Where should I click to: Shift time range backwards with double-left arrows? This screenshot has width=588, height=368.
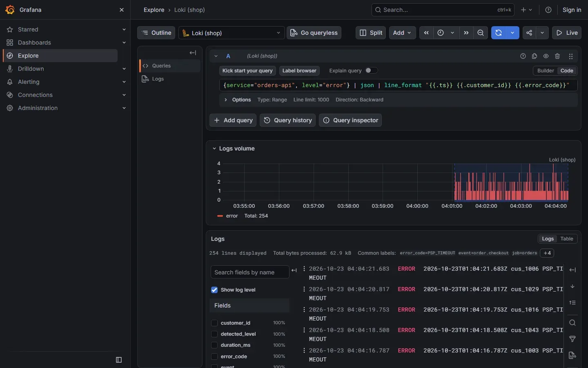tap(426, 33)
